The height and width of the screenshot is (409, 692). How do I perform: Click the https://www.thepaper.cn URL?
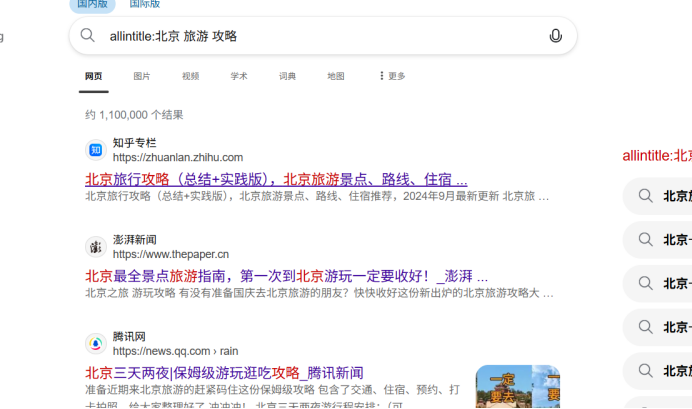coord(171,255)
